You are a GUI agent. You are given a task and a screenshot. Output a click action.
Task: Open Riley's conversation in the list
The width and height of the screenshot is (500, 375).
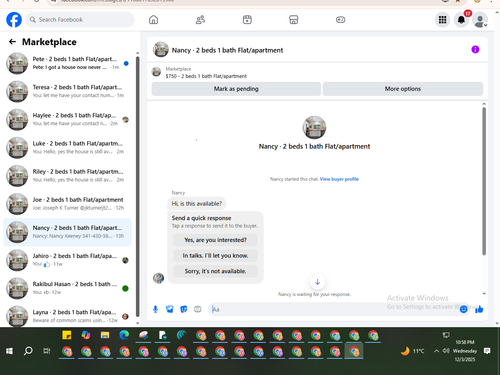point(67,176)
